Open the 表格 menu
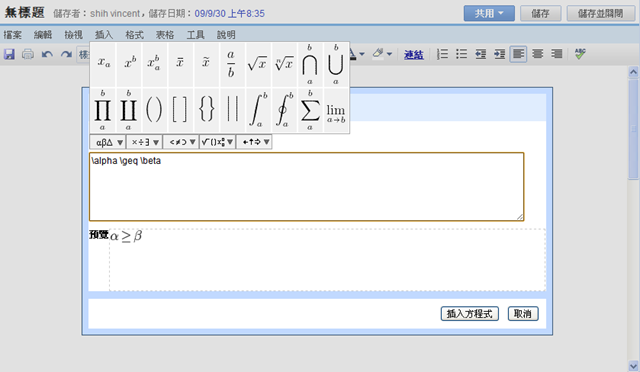 click(x=165, y=35)
